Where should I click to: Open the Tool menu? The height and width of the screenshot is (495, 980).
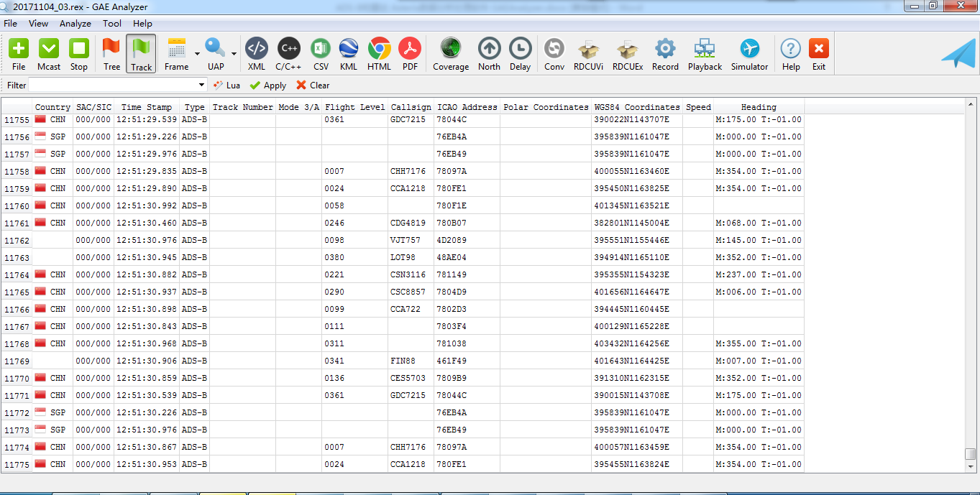tap(112, 24)
